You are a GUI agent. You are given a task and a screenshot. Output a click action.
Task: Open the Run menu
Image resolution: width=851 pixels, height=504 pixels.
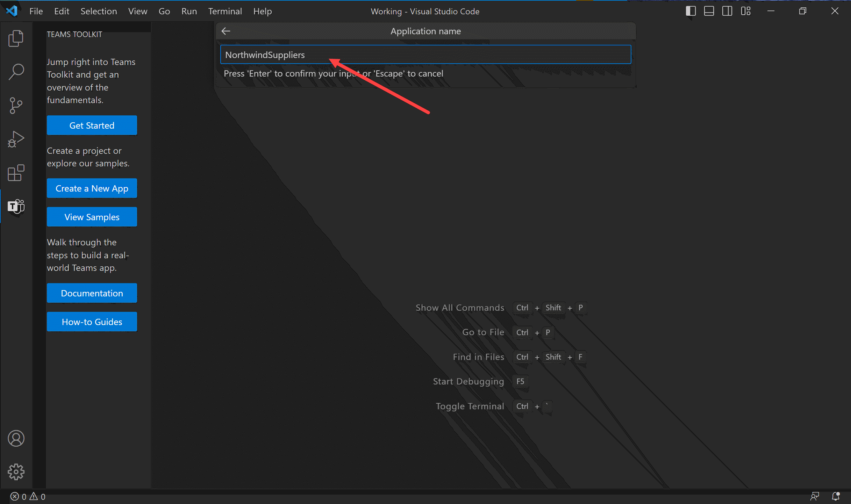tap(189, 11)
